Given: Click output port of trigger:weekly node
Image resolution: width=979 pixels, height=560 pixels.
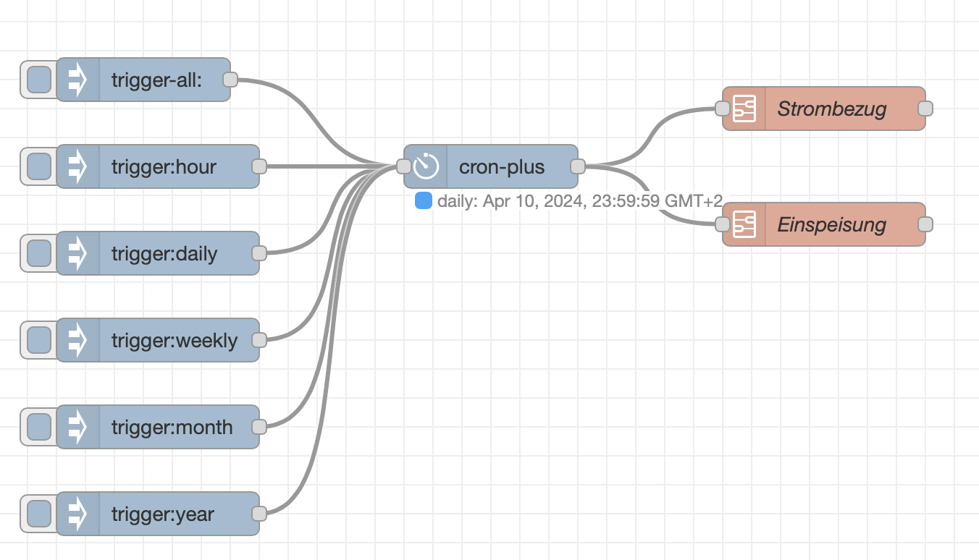Looking at the screenshot, I should tap(259, 340).
